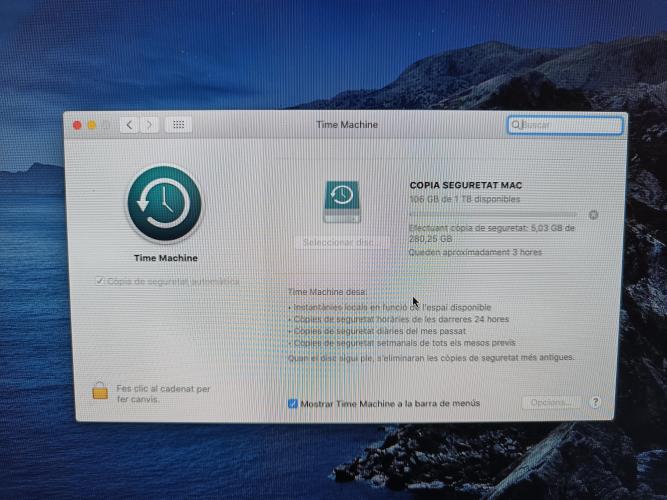Click the padlock icon to unlock changes
This screenshot has height=500, width=667.
point(100,391)
